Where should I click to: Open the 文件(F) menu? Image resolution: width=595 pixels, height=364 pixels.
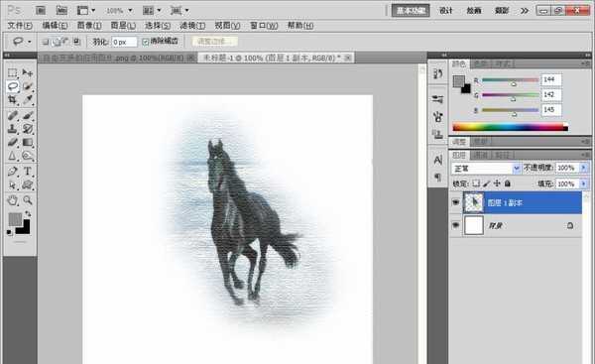tap(20, 26)
